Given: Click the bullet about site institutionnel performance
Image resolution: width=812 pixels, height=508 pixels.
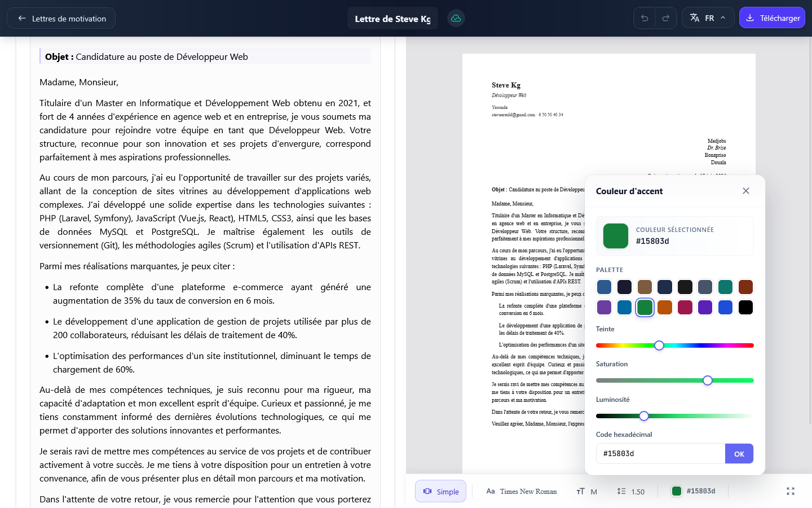Looking at the screenshot, I should click(212, 362).
